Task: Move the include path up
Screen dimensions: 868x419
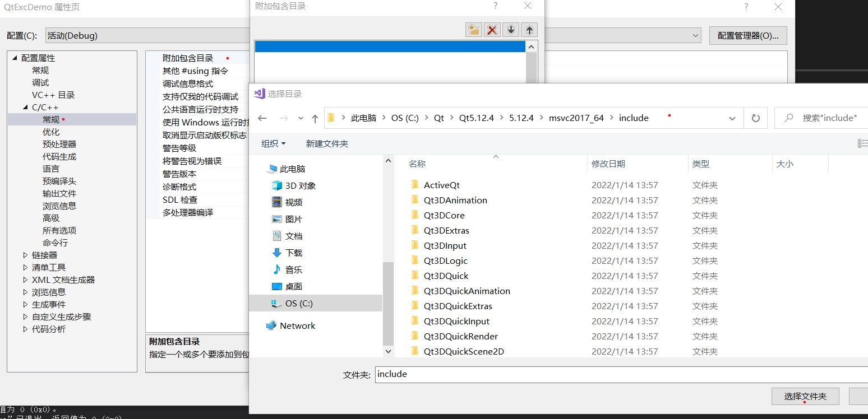Action: pyautogui.click(x=529, y=29)
